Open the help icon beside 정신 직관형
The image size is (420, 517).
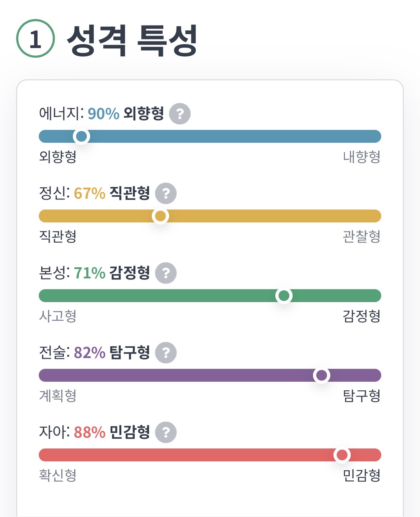(166, 193)
